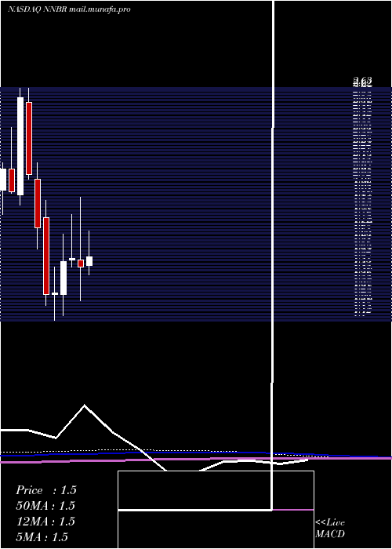Viewport: 392px width, 549px height.
Task: Click the NASDAQ NNBR mail.munafa.pro chart title
Action: point(69,9)
